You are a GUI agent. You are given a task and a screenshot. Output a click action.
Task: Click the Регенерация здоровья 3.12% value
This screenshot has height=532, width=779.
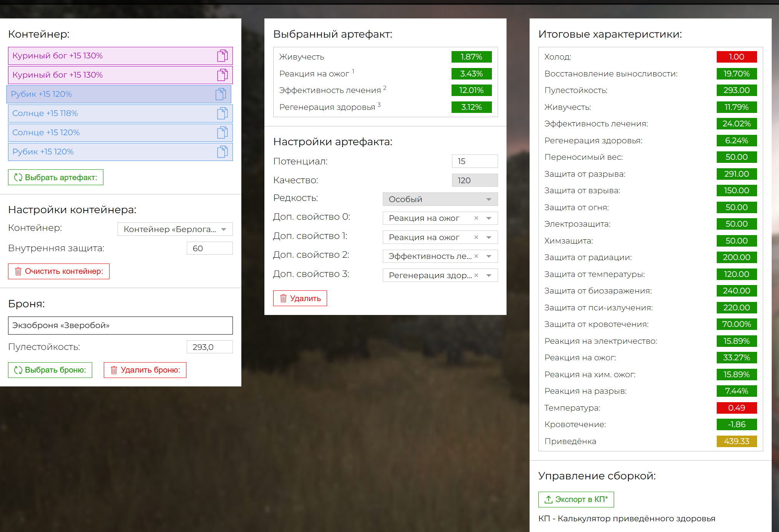tap(472, 107)
